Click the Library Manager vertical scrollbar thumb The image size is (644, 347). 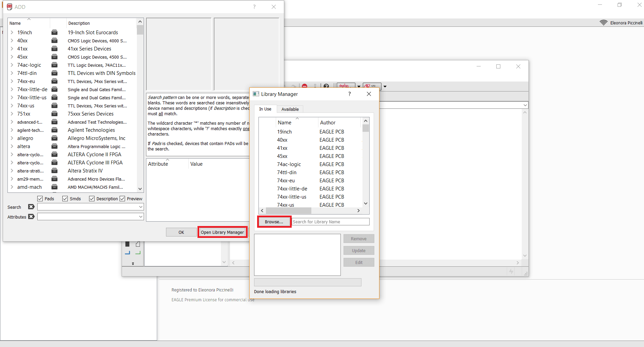[x=366, y=128]
